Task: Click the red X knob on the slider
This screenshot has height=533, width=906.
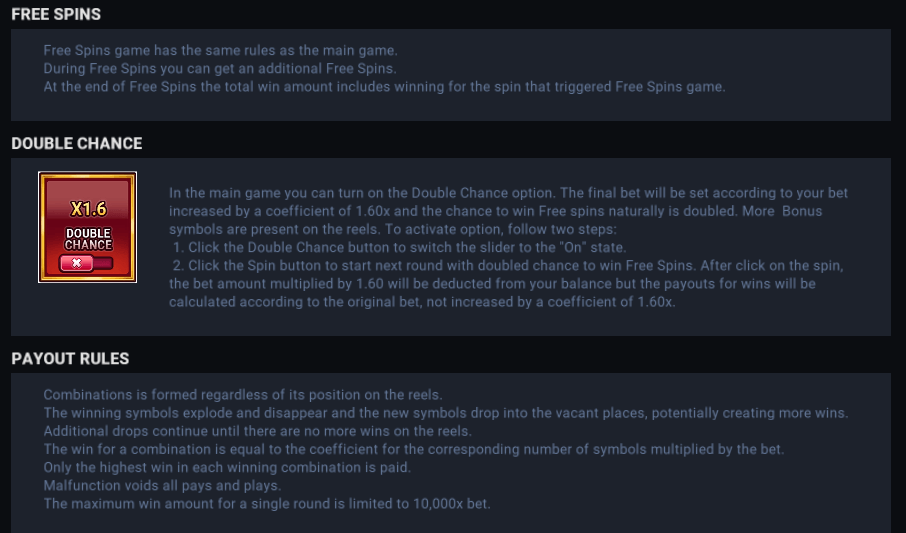Action: pos(76,264)
